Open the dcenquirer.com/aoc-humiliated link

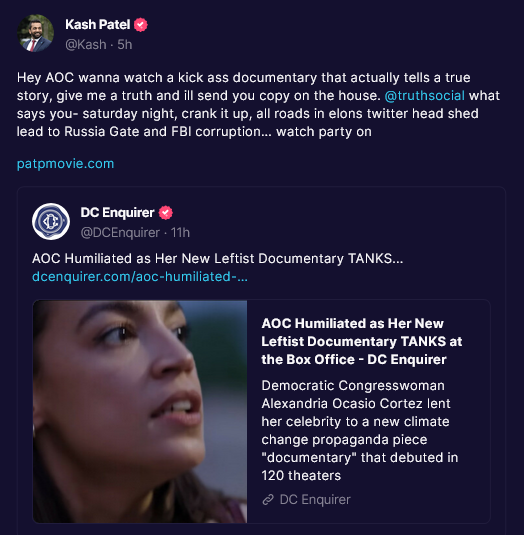(140, 277)
